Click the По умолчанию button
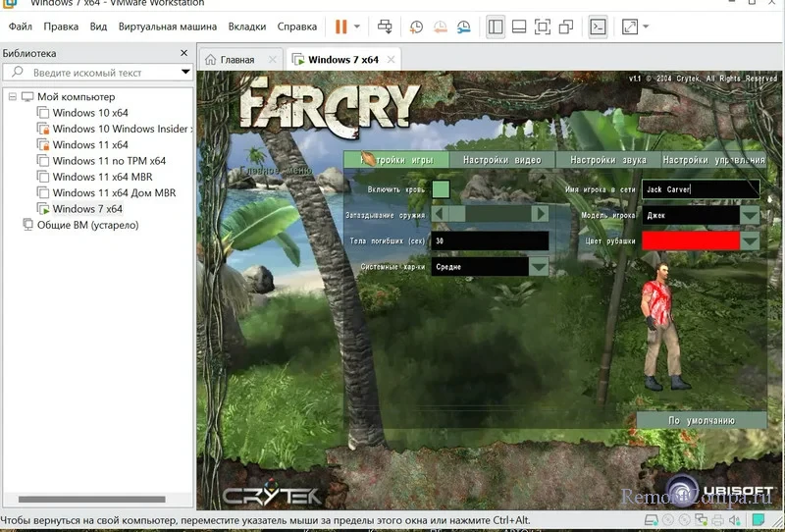The height and width of the screenshot is (532, 785). tap(702, 420)
